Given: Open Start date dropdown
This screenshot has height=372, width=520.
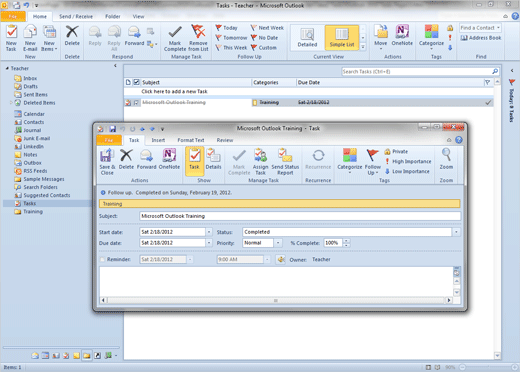Looking at the screenshot, I should (209, 232).
